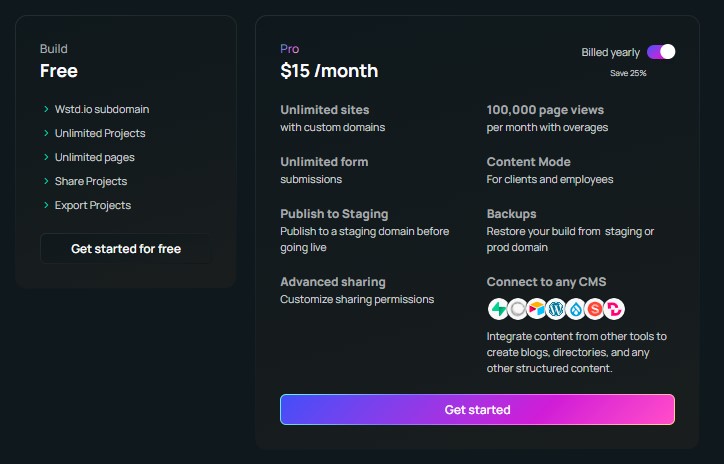Screen dimensions: 724x464
Task: Click the gradient Get started button
Action: click(x=477, y=410)
